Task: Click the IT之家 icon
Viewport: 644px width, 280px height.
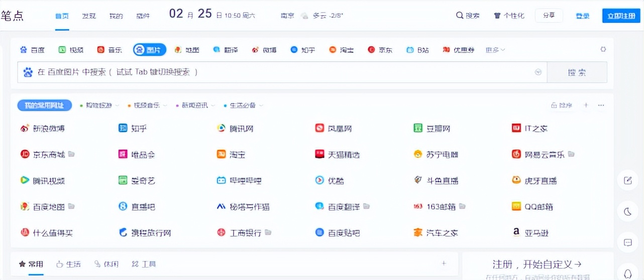Action: point(516,128)
